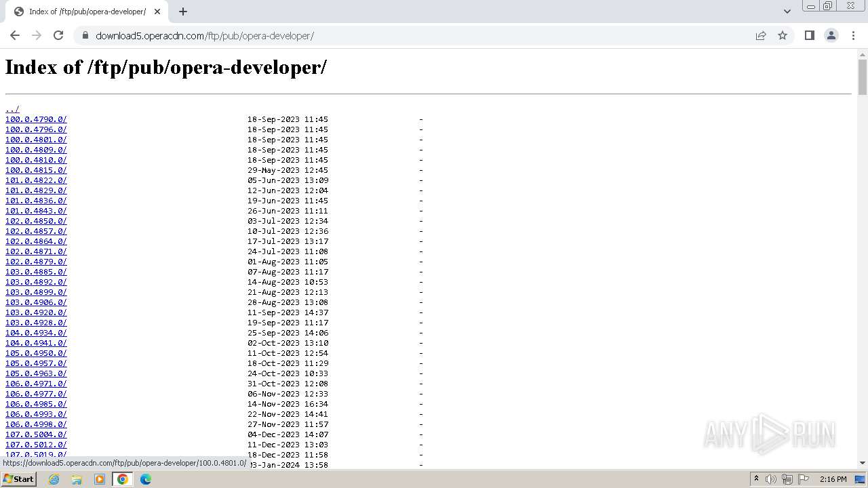Open the media player taskbar icon
The image size is (868, 488).
(x=100, y=479)
